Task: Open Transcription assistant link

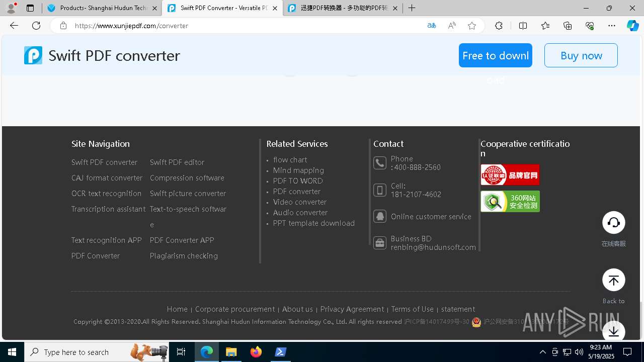Action: coord(108,209)
